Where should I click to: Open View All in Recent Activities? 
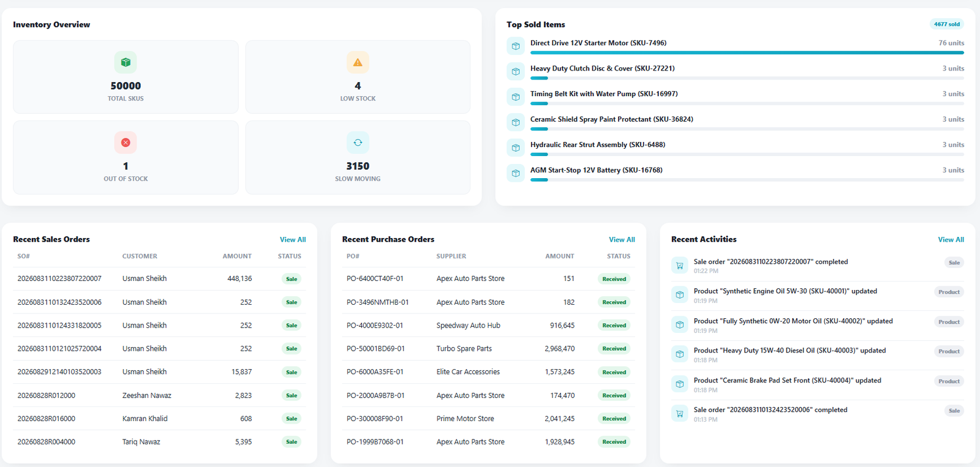951,239
